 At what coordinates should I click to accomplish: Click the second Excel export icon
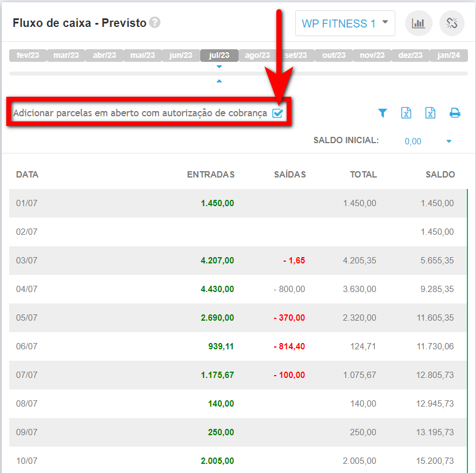(x=430, y=113)
